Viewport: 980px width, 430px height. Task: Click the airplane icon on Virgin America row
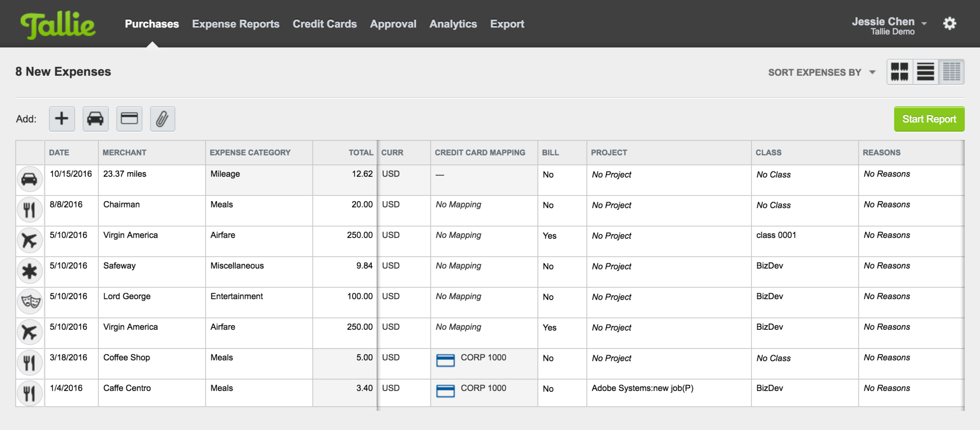click(x=30, y=240)
